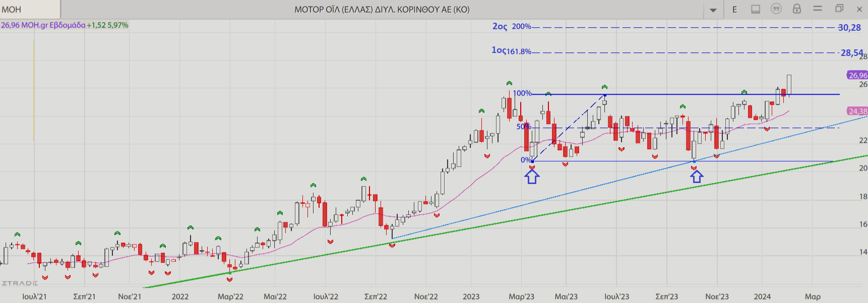Click the Σεπ'21 date axis label
868x303 pixels.
(84, 296)
